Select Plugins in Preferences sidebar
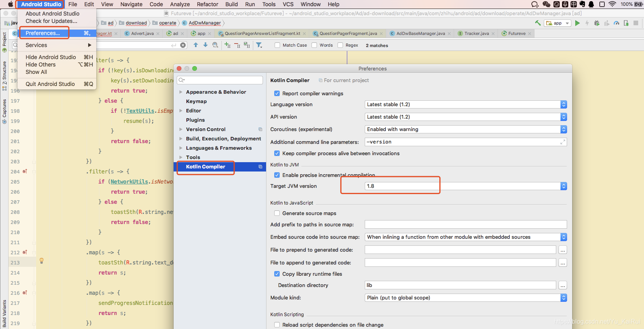The height and width of the screenshot is (329, 644). 195,120
